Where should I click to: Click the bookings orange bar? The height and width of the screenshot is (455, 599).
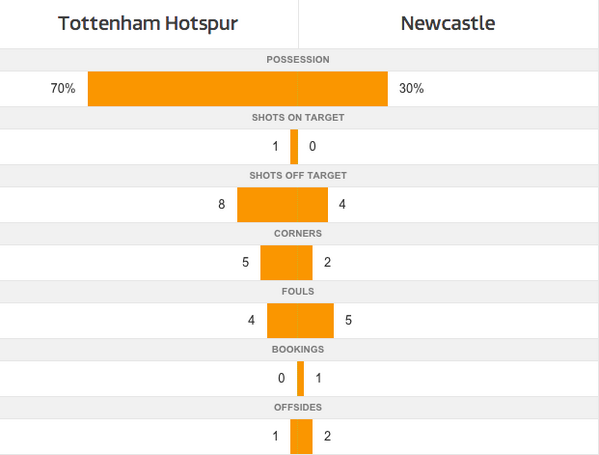(301, 379)
